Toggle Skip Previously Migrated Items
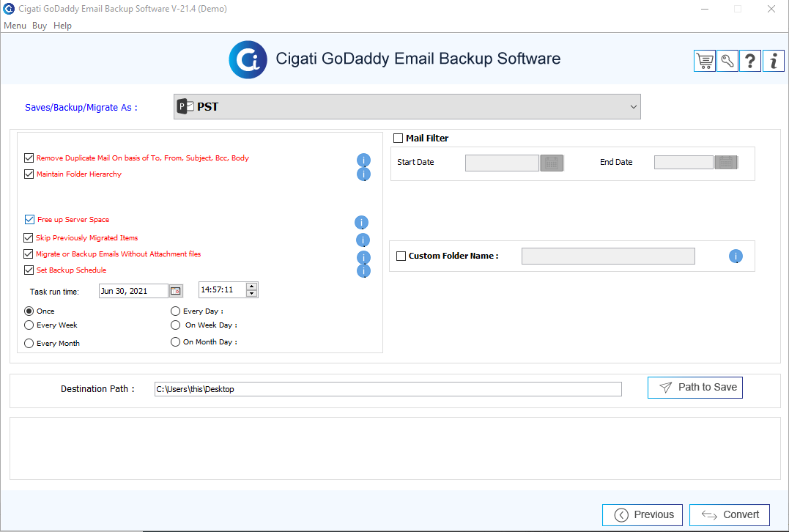 [x=29, y=237]
